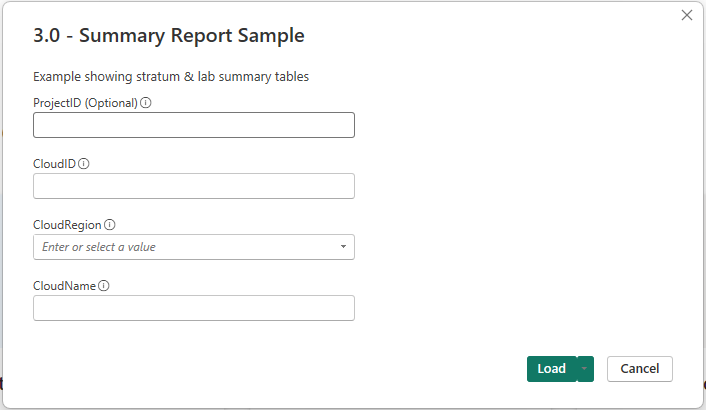Click the ProjectID field label
The image size is (706, 410).
coord(57,103)
